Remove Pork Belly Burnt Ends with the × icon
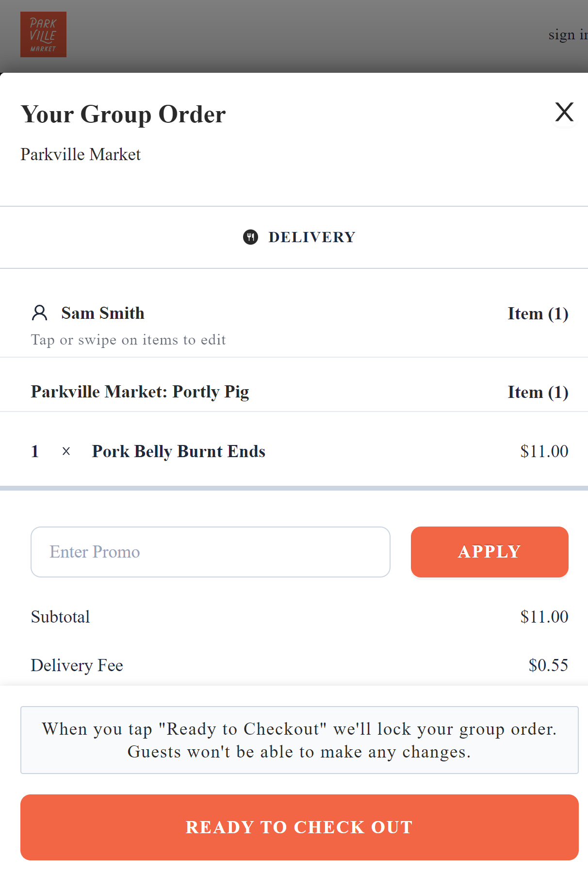The image size is (588, 873). click(x=65, y=451)
